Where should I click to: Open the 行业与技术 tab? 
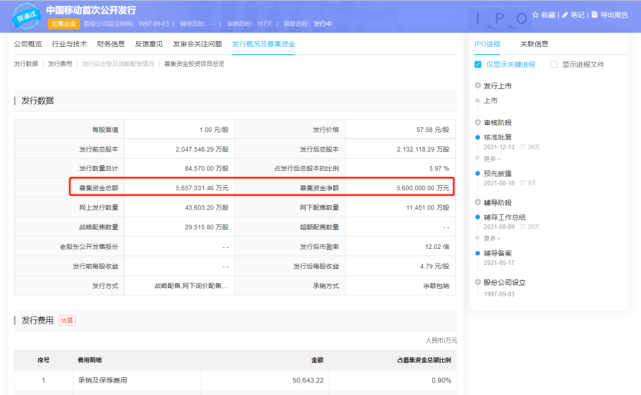69,44
